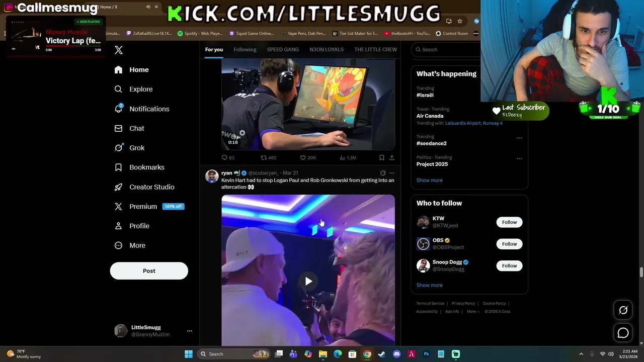Open the Bookmarks icon in sidebar

118,167
